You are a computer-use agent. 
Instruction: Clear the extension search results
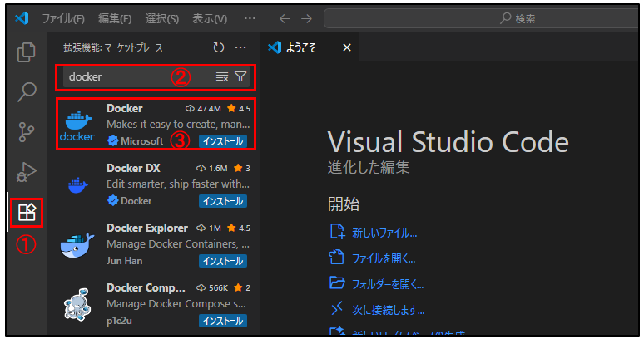click(x=222, y=77)
